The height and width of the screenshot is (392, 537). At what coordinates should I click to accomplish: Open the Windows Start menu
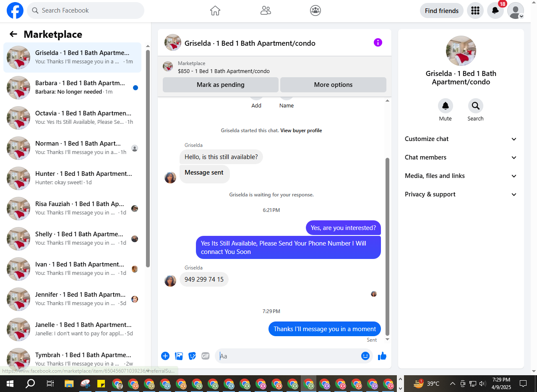click(x=10, y=384)
